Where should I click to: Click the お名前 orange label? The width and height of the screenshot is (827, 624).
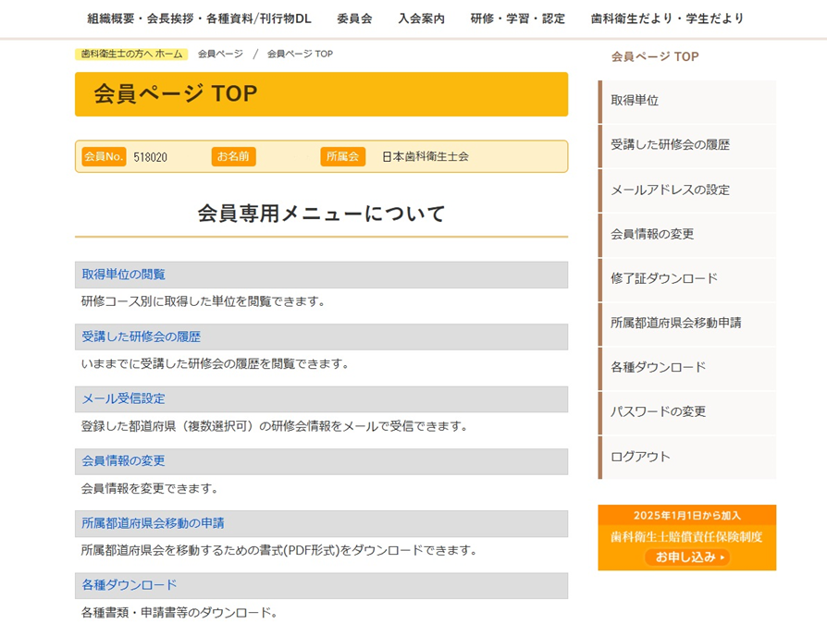click(233, 157)
